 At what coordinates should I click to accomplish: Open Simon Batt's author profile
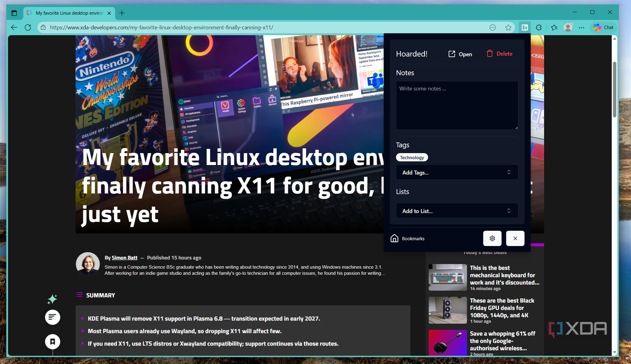coord(124,257)
